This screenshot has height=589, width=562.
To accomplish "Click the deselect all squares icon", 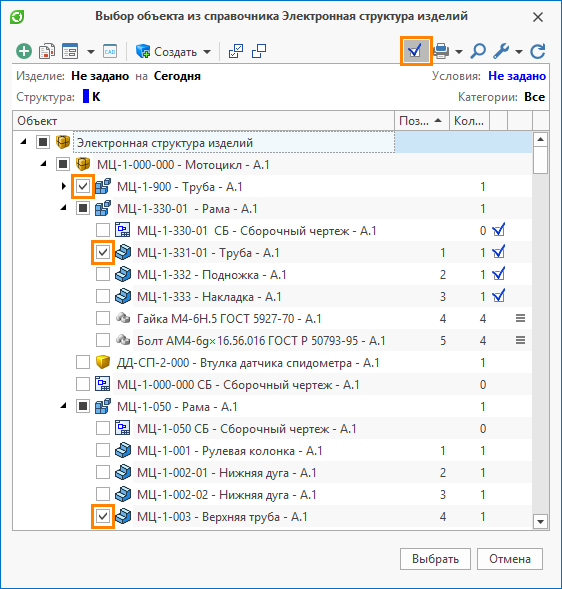I will [259, 51].
